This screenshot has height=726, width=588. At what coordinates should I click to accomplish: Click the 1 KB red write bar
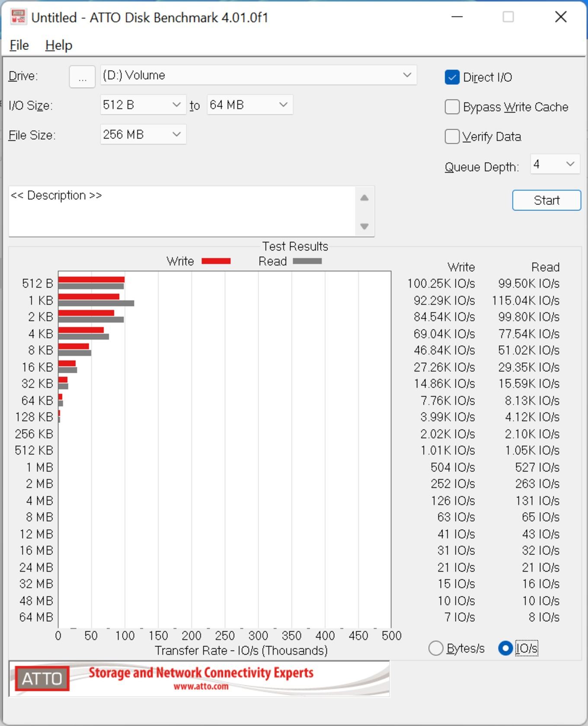pos(89,297)
